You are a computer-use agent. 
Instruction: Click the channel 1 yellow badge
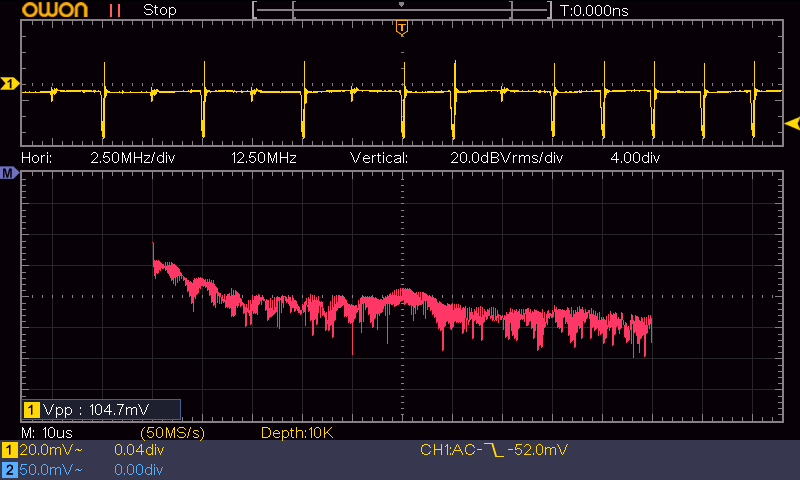tap(10, 450)
